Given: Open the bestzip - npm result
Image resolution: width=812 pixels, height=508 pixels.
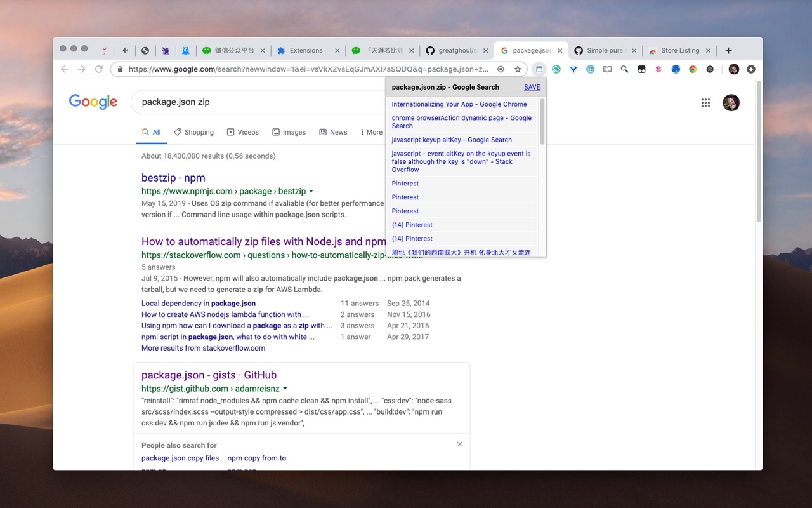Looking at the screenshot, I should click(x=173, y=178).
